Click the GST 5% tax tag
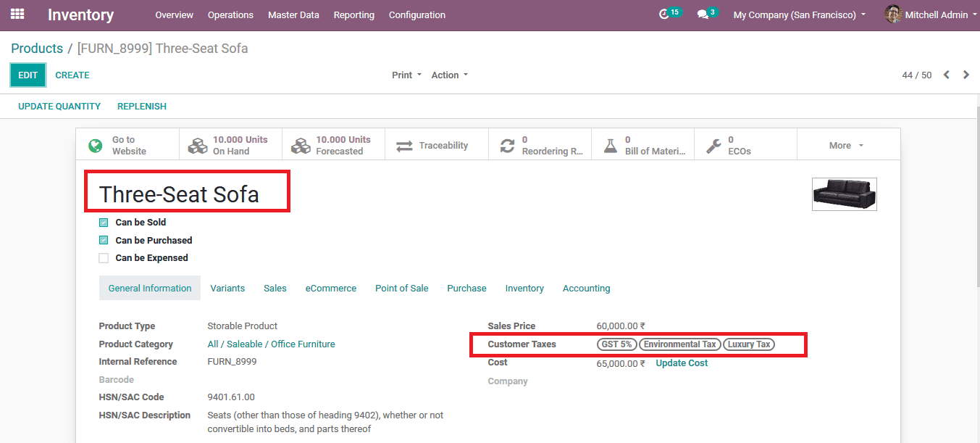Image resolution: width=980 pixels, height=443 pixels. (x=616, y=344)
